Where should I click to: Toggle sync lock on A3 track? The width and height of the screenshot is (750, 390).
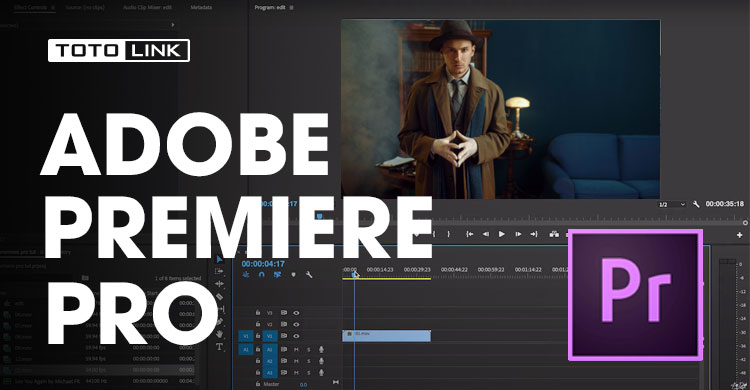[284, 373]
